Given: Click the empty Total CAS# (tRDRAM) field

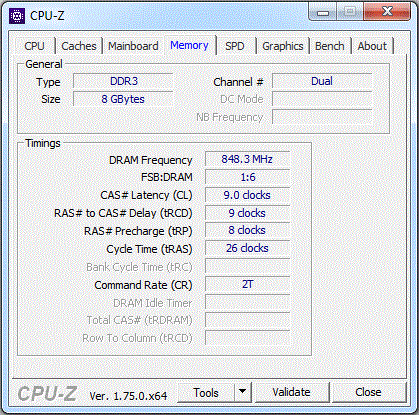Looking at the screenshot, I should point(247,320).
